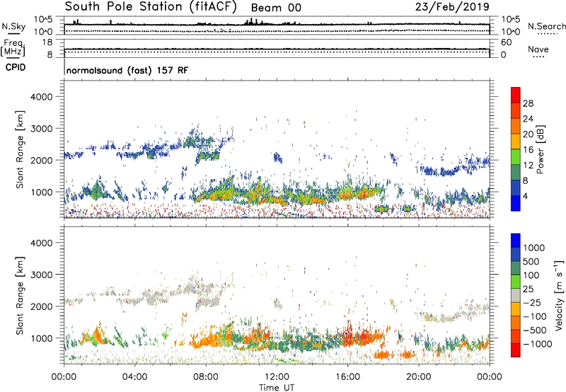Click the 'Slant Range [km]' label of the velocity panel
This screenshot has width=566, height=392.
[20, 295]
